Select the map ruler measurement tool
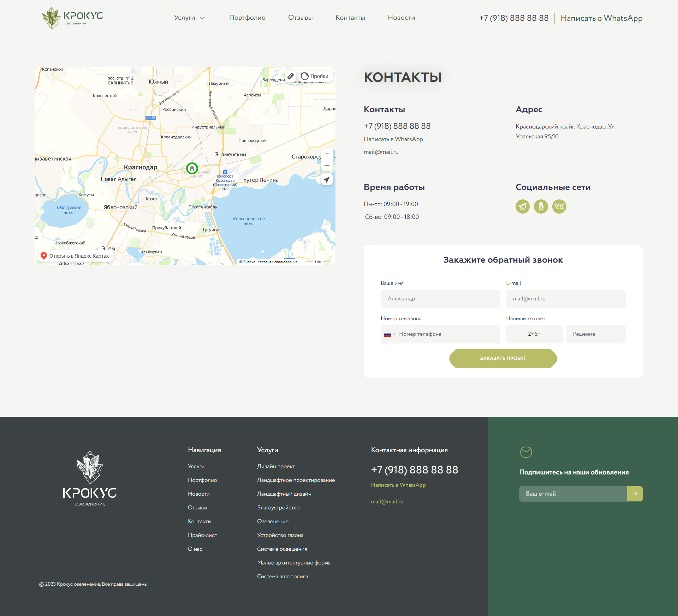678x616 pixels. point(291,76)
